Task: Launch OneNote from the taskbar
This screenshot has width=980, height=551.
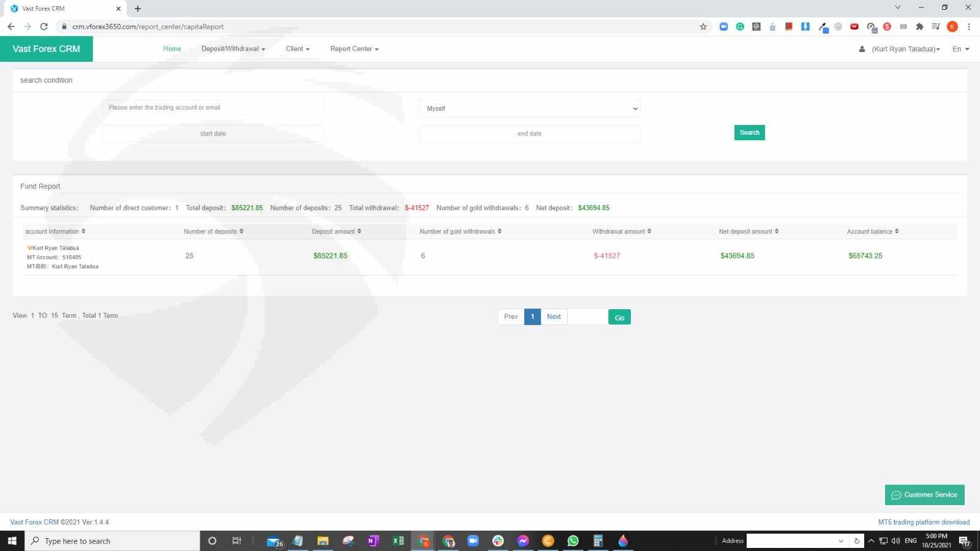Action: (373, 541)
